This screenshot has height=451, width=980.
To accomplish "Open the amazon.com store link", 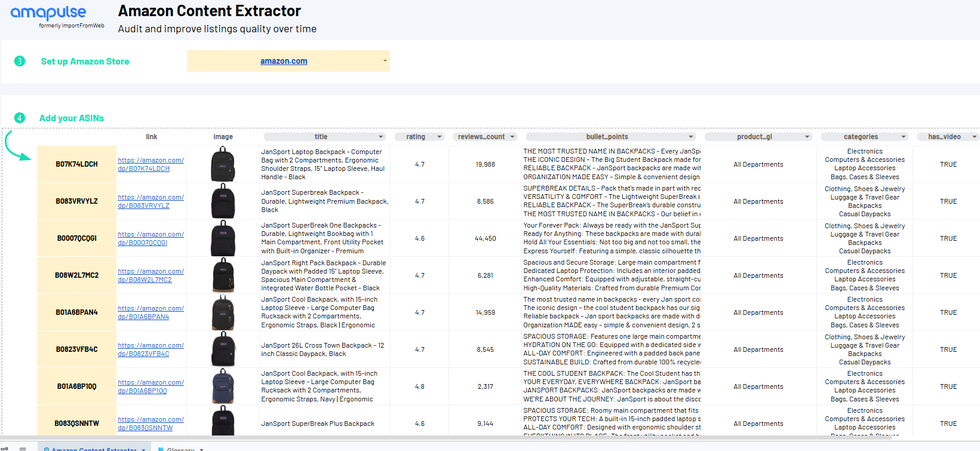I will click(x=284, y=61).
